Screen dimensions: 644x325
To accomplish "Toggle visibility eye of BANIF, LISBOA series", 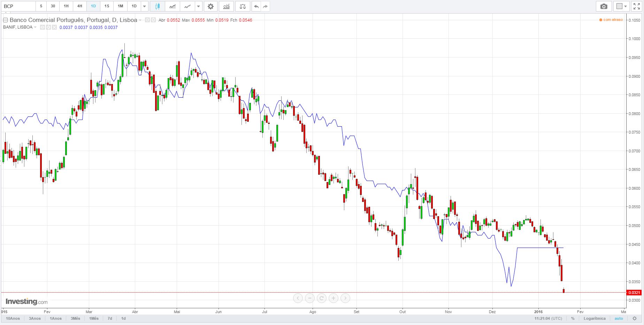I will tap(43, 27).
